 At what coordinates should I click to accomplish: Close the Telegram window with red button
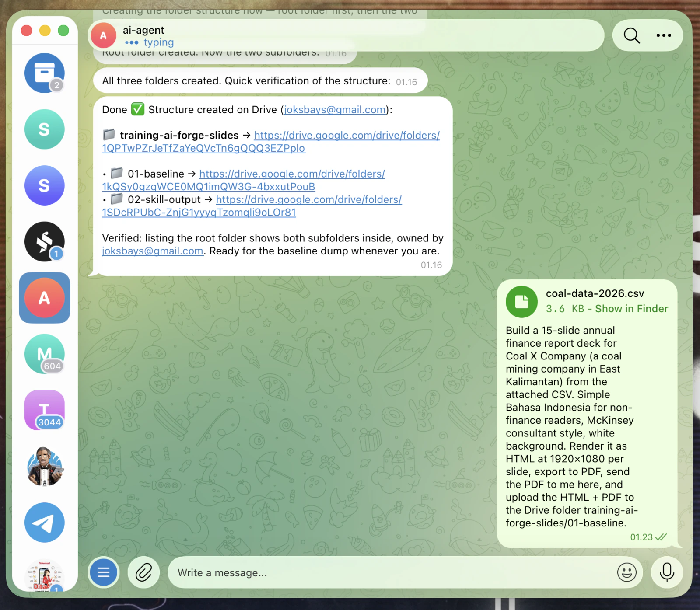click(27, 30)
